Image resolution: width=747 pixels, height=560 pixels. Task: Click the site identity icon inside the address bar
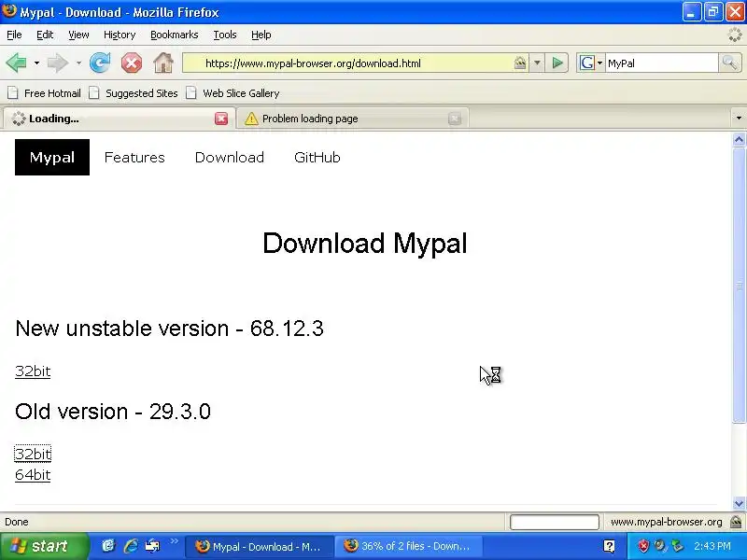(x=520, y=63)
